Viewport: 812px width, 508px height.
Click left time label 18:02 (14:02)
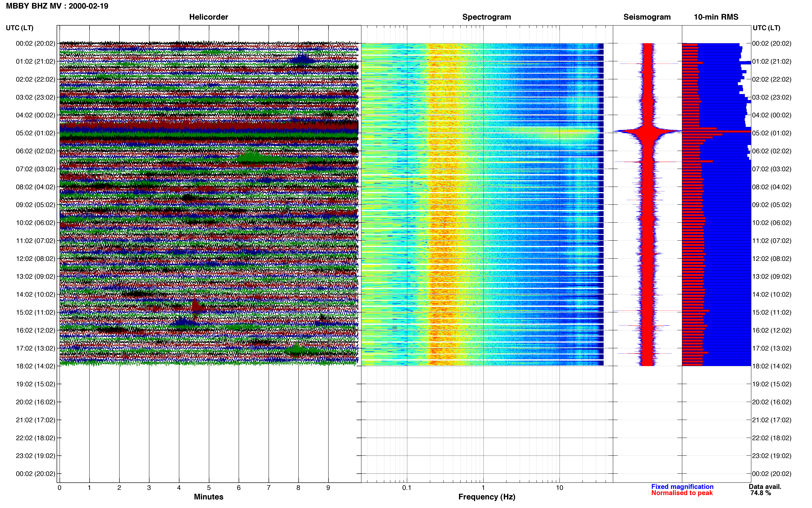[35, 366]
